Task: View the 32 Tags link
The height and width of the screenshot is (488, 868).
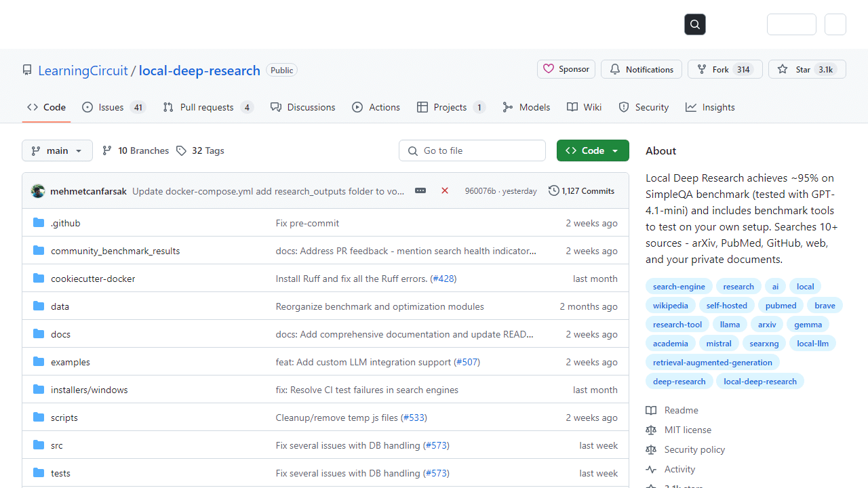Action: (x=200, y=150)
